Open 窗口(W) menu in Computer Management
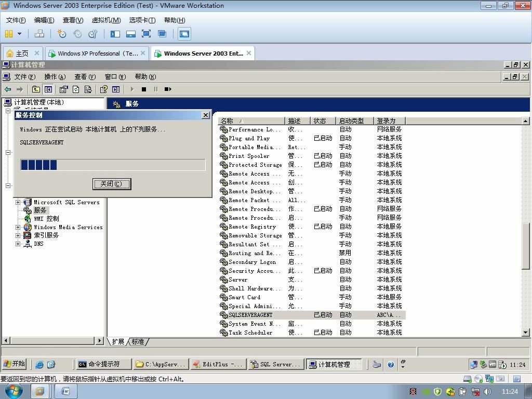The width and height of the screenshot is (532, 399). [x=115, y=77]
